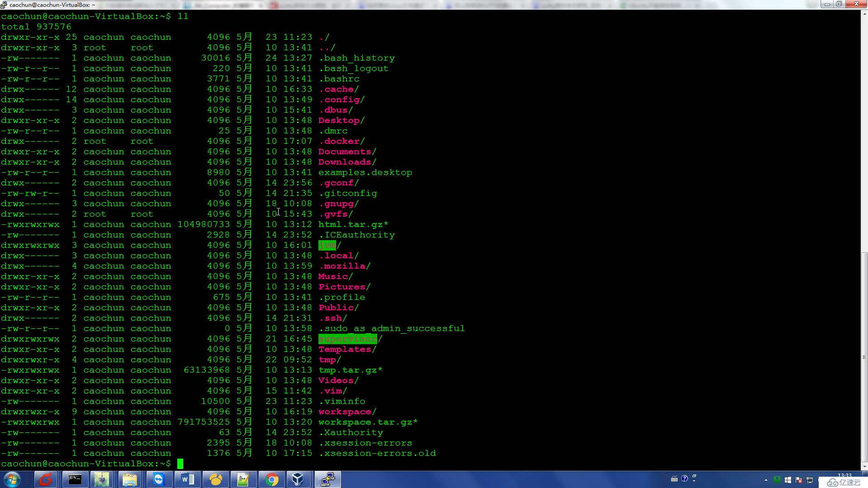Click the '.ICEauthority' filename

(356, 235)
